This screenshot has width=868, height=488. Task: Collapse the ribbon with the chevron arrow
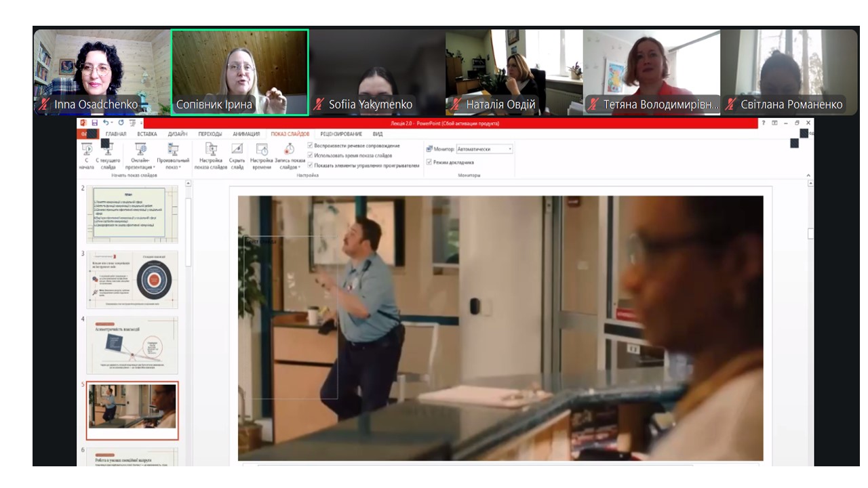[x=808, y=176]
